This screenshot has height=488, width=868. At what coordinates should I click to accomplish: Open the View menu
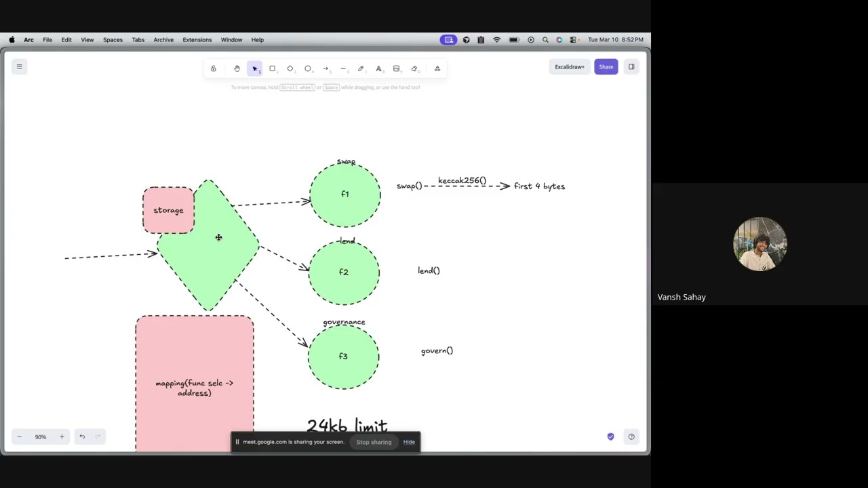(87, 40)
